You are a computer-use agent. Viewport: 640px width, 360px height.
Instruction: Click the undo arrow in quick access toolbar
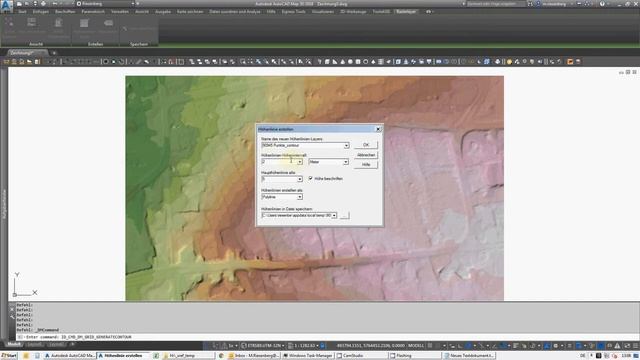pyautogui.click(x=55, y=4)
